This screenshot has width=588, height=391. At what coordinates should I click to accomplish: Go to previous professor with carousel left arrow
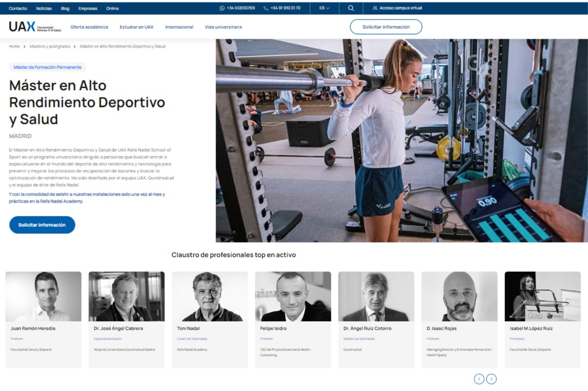(479, 379)
